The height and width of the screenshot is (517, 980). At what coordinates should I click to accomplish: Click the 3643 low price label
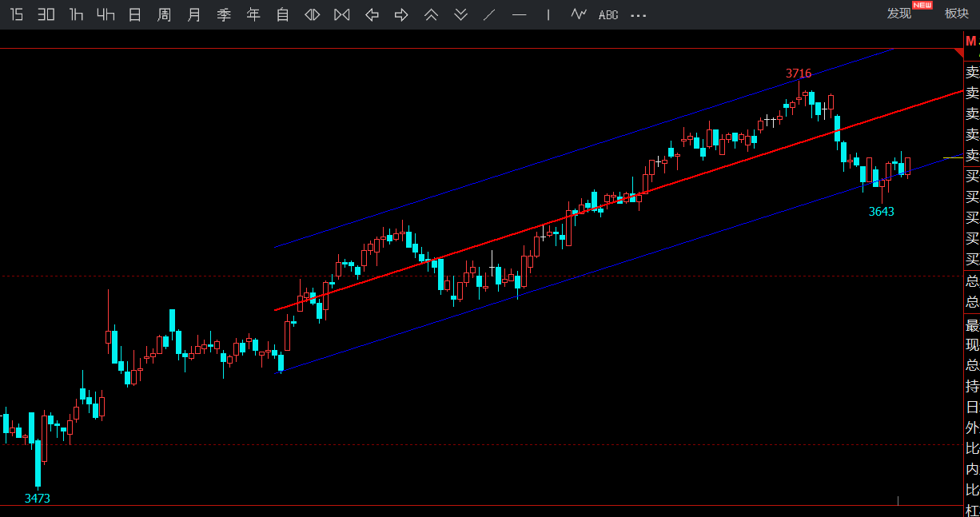click(x=882, y=212)
